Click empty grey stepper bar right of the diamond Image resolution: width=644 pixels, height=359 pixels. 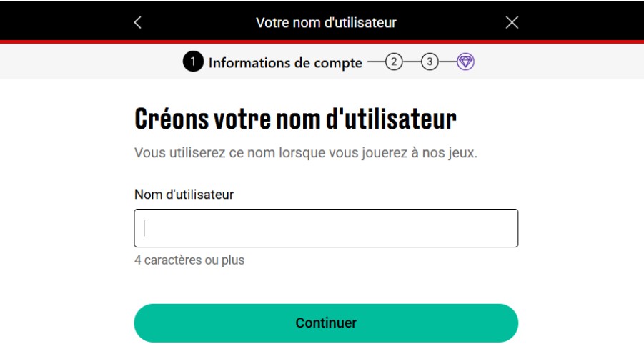click(558, 63)
